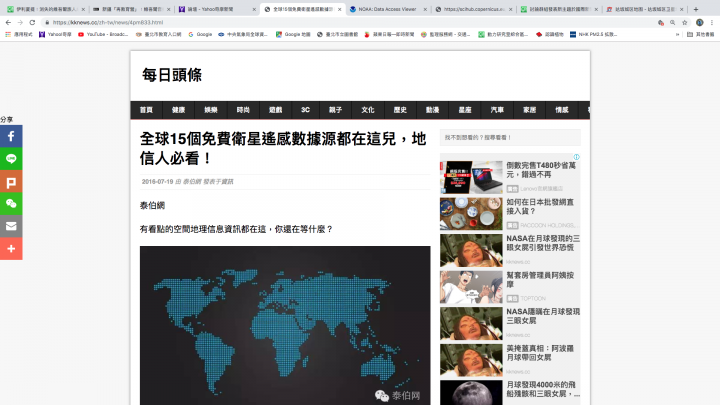Screen dimensions: 720x405
Task: Share the article via LINE
Action: (11, 159)
